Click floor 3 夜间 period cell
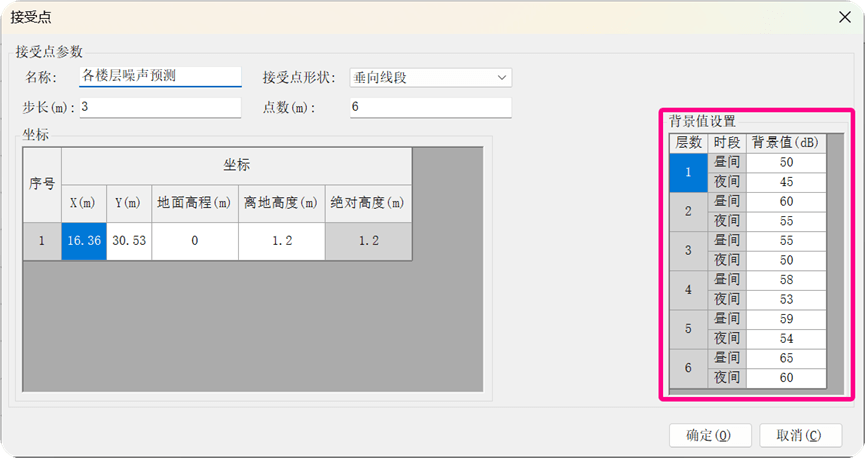The height and width of the screenshot is (458, 865). click(x=727, y=260)
